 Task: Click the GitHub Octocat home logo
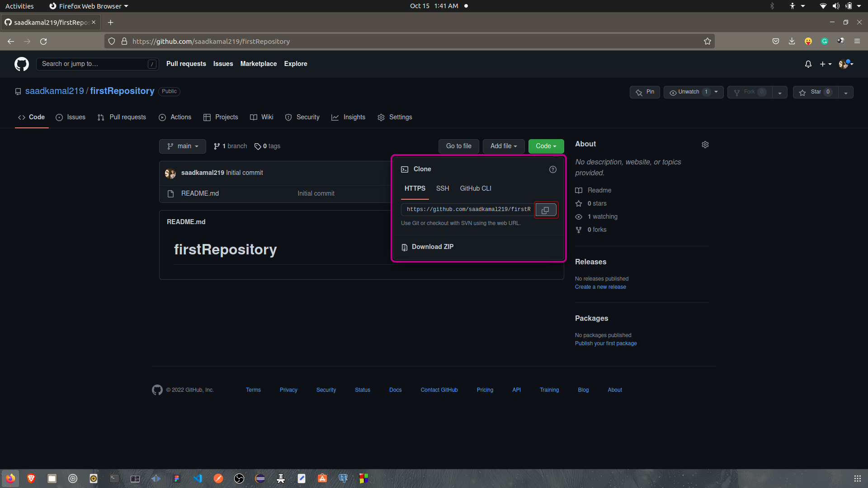tap(22, 64)
